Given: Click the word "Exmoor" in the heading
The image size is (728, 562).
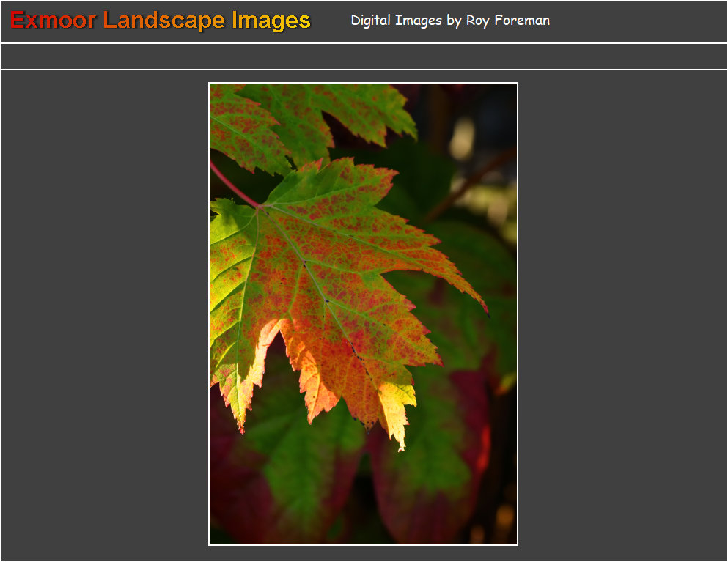Looking at the screenshot, I should [x=53, y=21].
